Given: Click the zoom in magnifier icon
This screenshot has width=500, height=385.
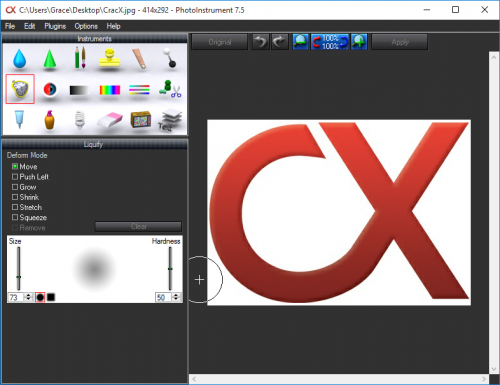Looking at the screenshot, I should click(359, 42).
